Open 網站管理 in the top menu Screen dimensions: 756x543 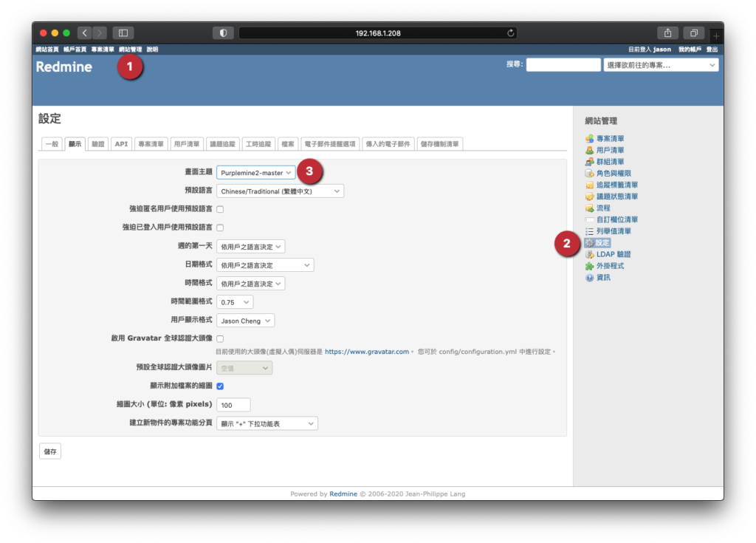[x=130, y=49]
